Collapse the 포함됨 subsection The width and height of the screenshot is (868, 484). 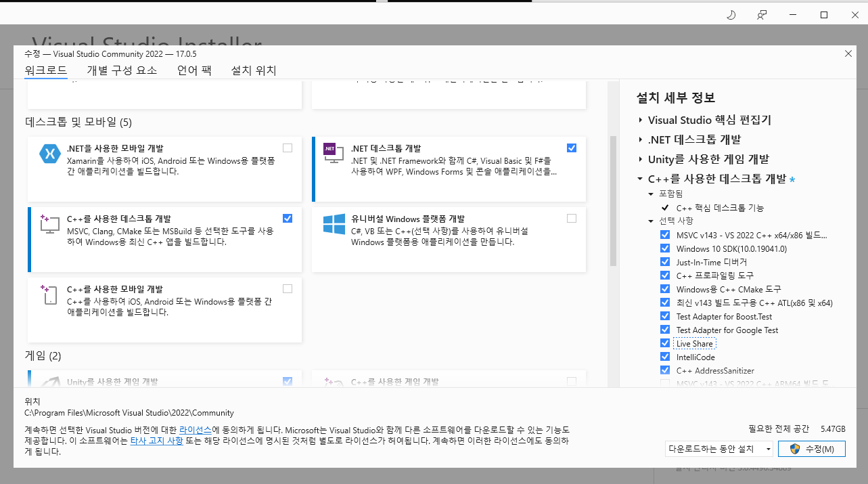pos(651,194)
